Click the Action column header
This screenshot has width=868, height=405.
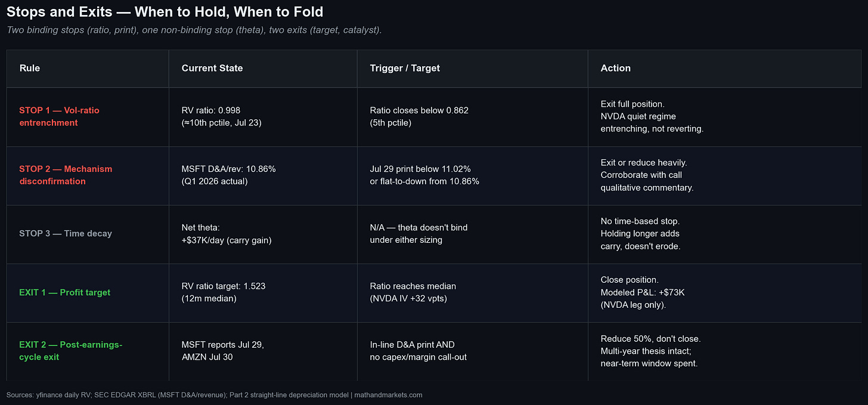[616, 68]
